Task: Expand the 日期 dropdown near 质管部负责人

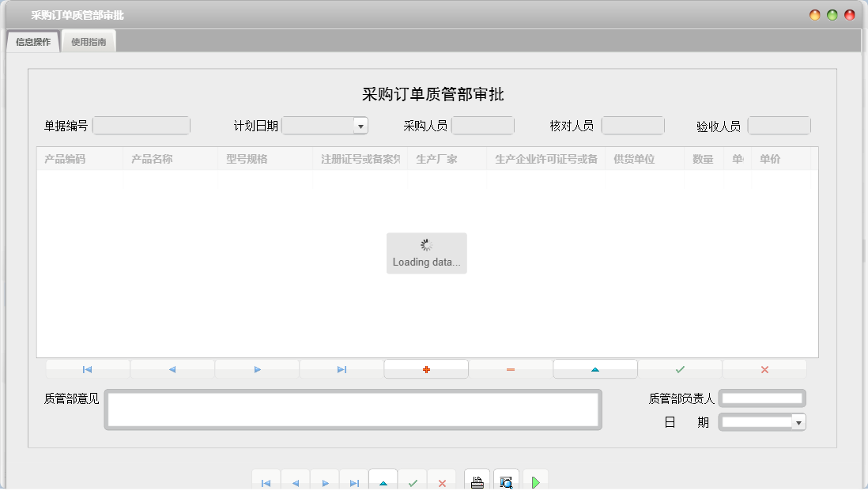Action: click(x=799, y=422)
